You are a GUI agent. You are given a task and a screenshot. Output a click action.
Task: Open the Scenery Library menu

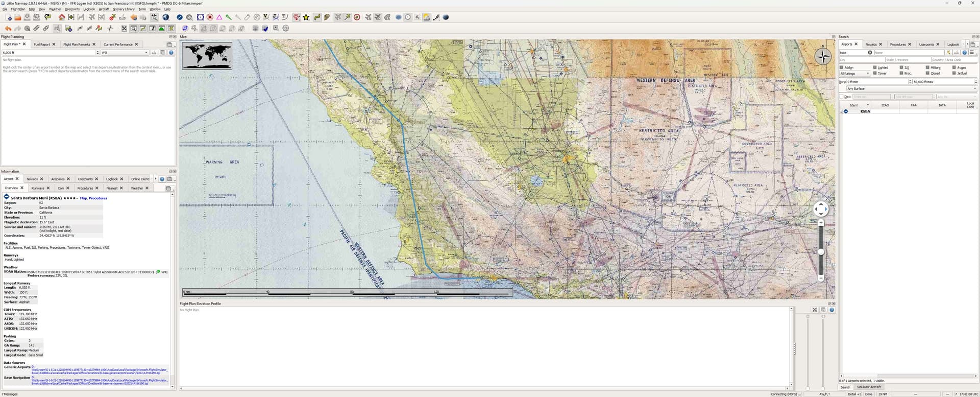pyautogui.click(x=124, y=9)
